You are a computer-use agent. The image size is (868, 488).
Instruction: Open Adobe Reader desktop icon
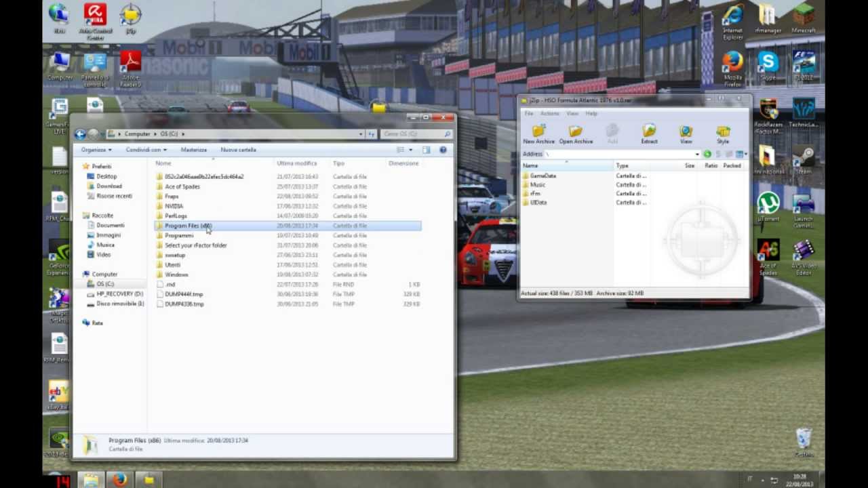130,70
